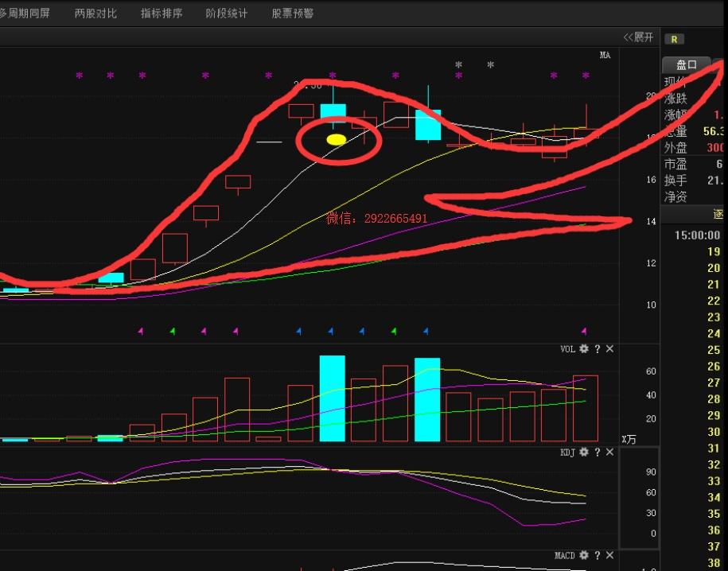
Task: Open help for the VOL indicator
Action: coord(597,348)
